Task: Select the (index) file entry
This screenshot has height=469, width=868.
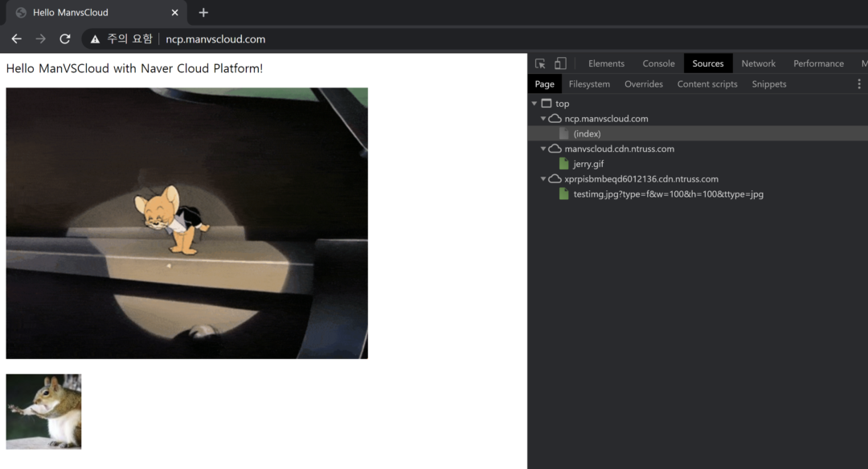Action: tap(587, 134)
